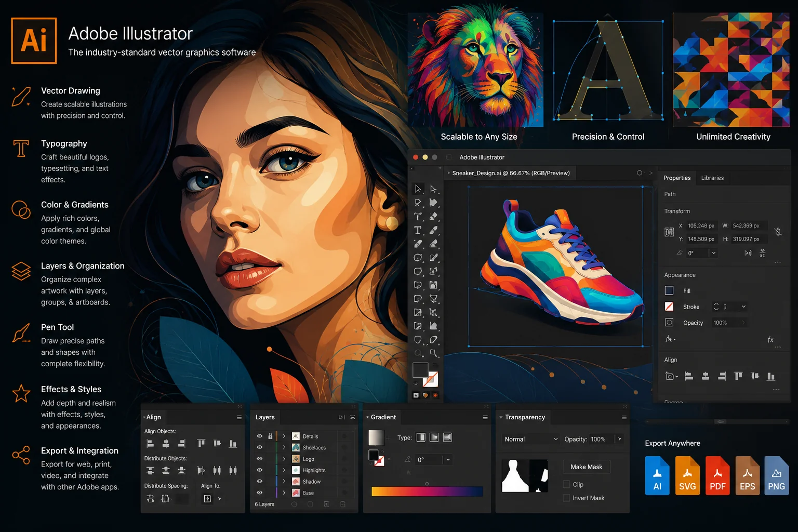Pick the Zoom magnifier tool in toolbar

[x=433, y=353]
